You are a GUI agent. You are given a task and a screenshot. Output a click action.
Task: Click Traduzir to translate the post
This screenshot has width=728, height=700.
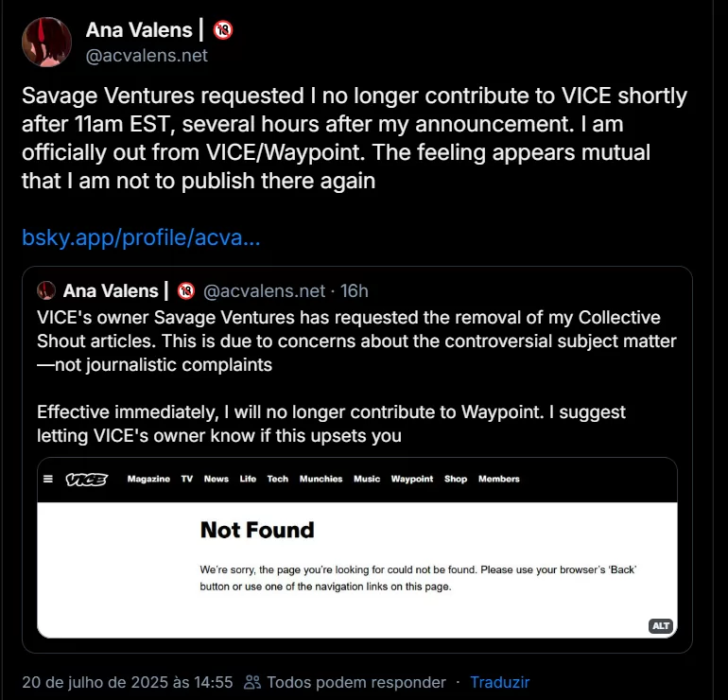499,682
